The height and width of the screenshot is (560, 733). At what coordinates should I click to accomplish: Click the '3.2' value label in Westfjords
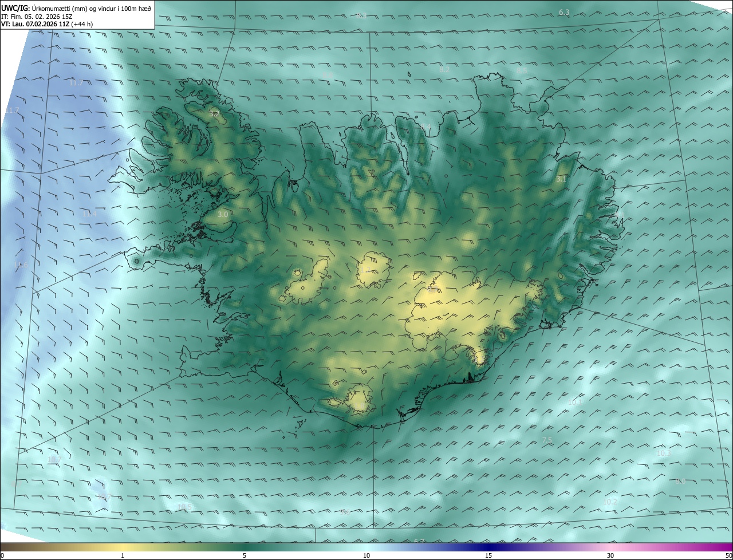coord(214,115)
